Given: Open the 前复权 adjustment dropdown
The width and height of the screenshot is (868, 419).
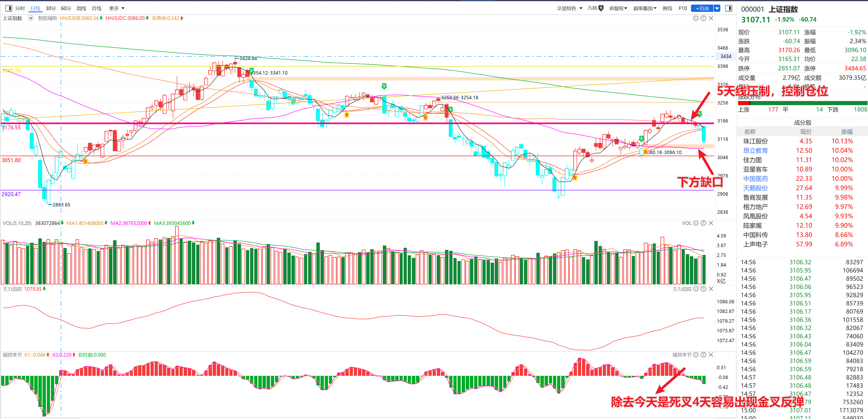Looking at the screenshot, I should 618,8.
